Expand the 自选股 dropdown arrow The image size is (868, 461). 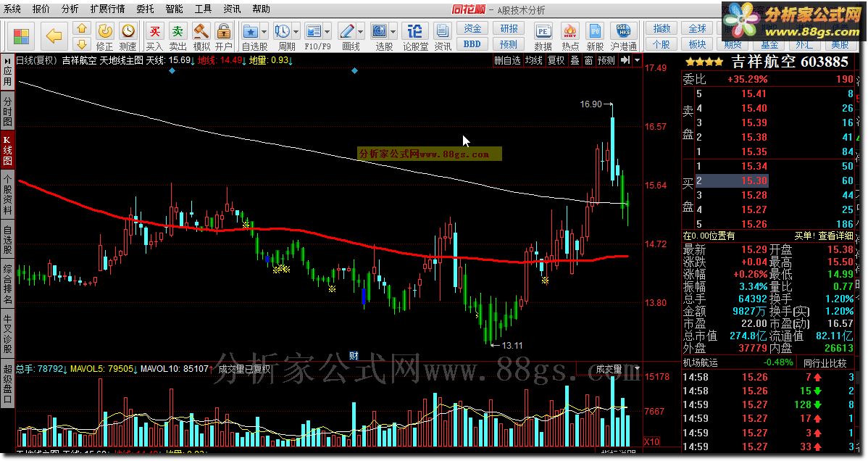[x=264, y=32]
